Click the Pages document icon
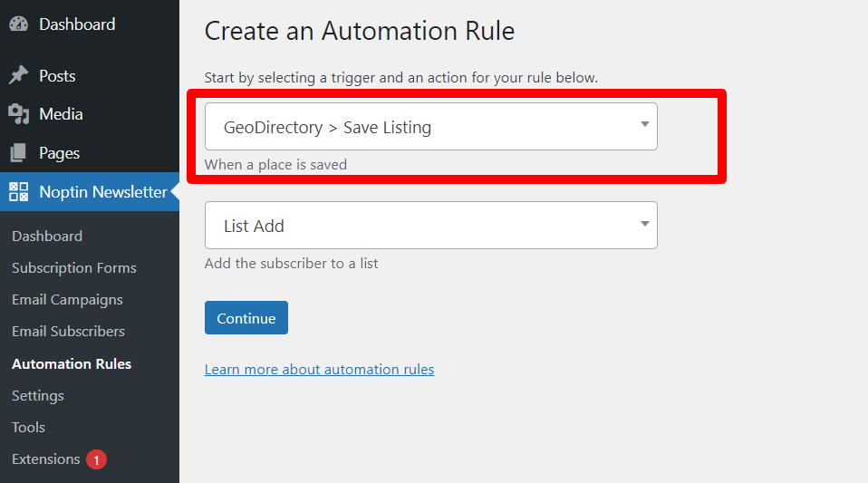 tap(18, 153)
